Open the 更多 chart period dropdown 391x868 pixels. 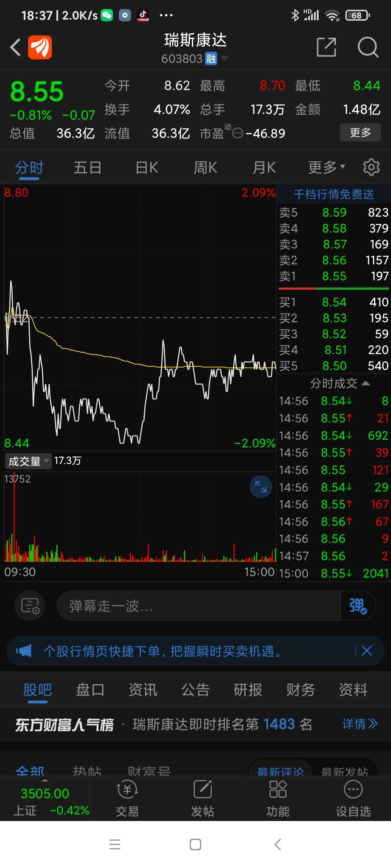click(x=327, y=167)
